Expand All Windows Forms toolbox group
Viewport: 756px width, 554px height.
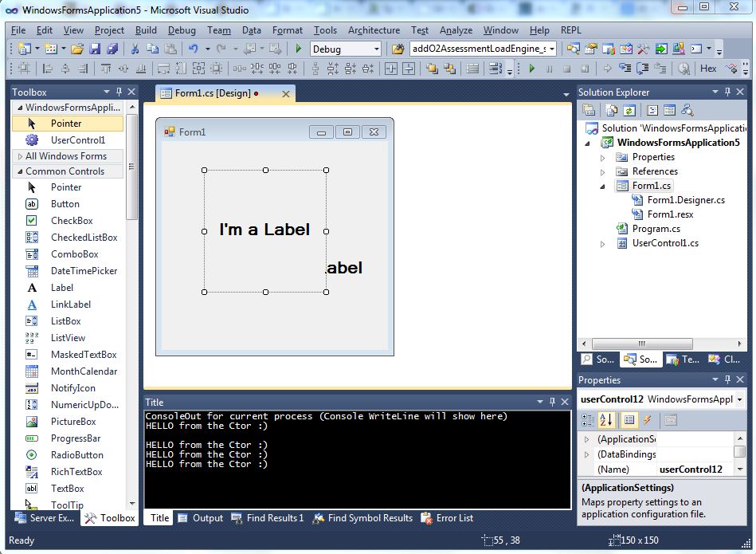click(20, 156)
